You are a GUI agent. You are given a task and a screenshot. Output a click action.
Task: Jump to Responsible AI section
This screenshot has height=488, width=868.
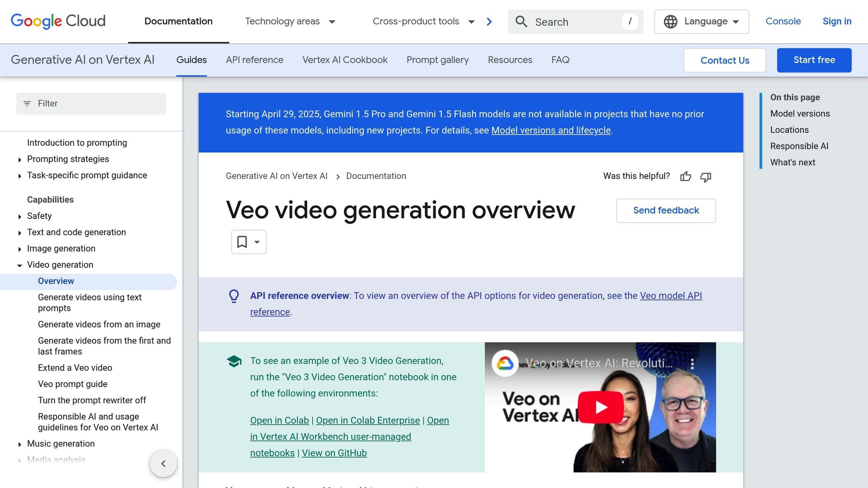coord(799,147)
